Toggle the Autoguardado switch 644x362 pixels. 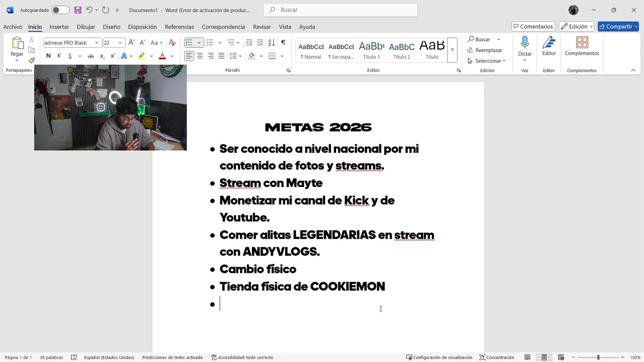tap(60, 10)
